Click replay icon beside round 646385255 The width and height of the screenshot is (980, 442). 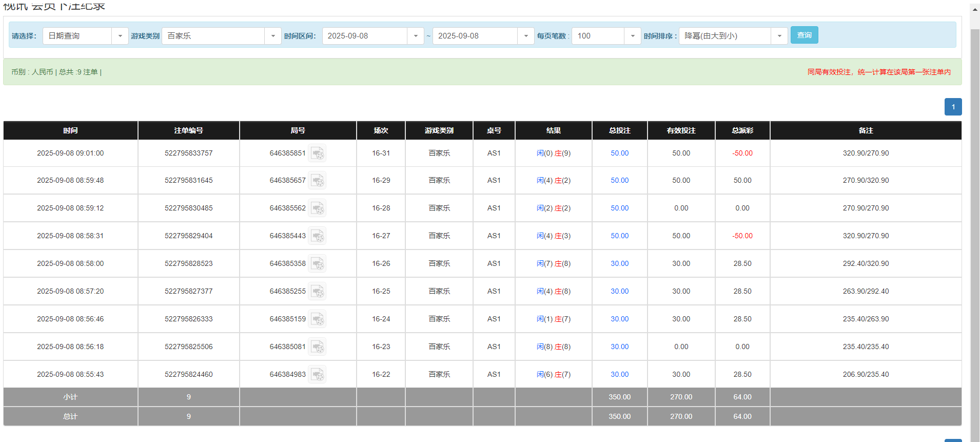point(317,292)
